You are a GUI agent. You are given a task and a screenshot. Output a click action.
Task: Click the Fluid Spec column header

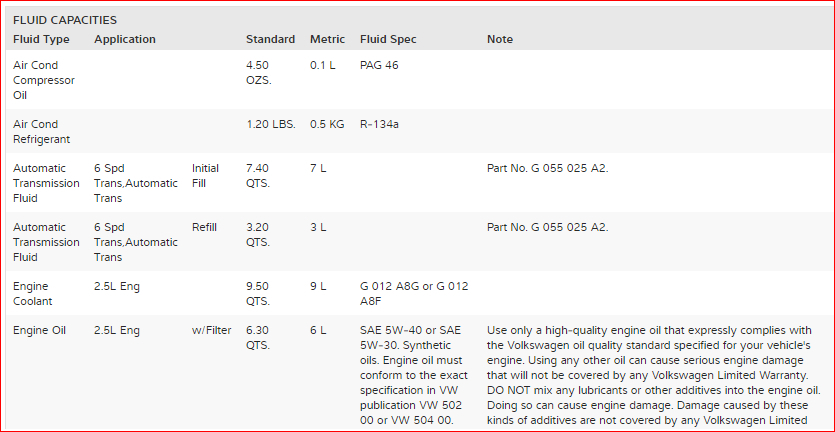388,39
